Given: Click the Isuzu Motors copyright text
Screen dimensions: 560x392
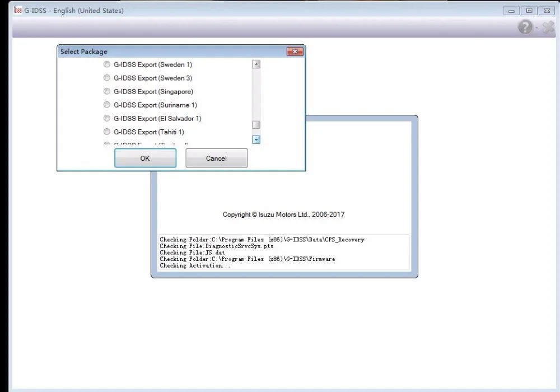Looking at the screenshot, I should coord(283,214).
